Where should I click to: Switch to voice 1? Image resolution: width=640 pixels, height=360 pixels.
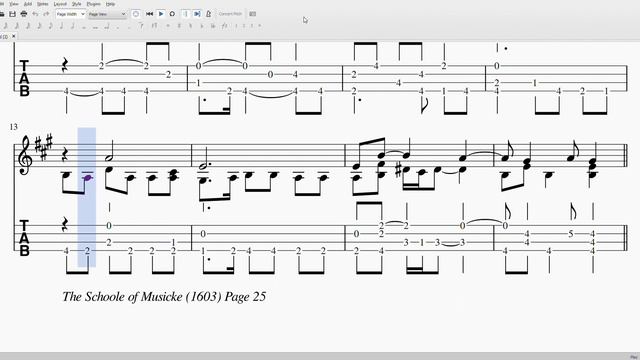click(x=236, y=26)
